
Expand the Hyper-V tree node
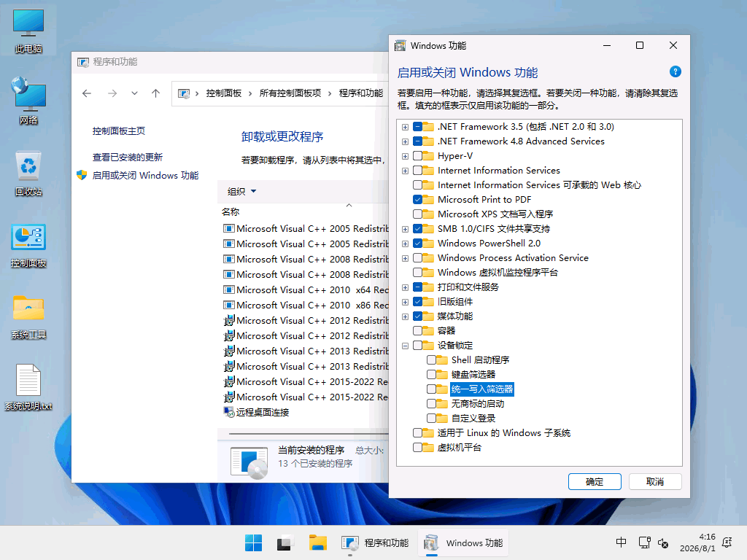point(405,156)
